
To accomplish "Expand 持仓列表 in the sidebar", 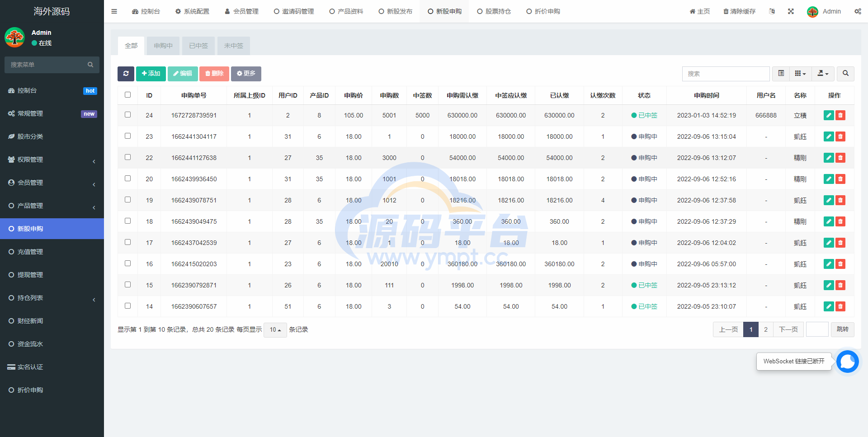I will pyautogui.click(x=52, y=298).
